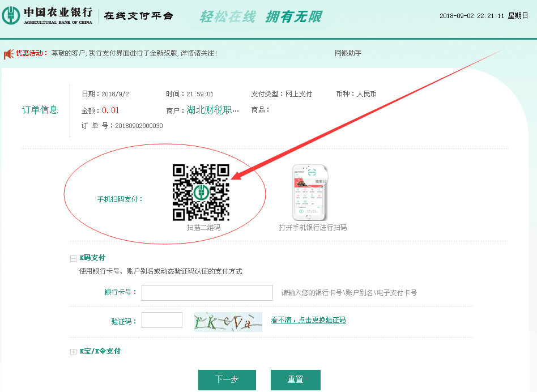
Task: Click the captcha image to refresh
Action: [228, 322]
